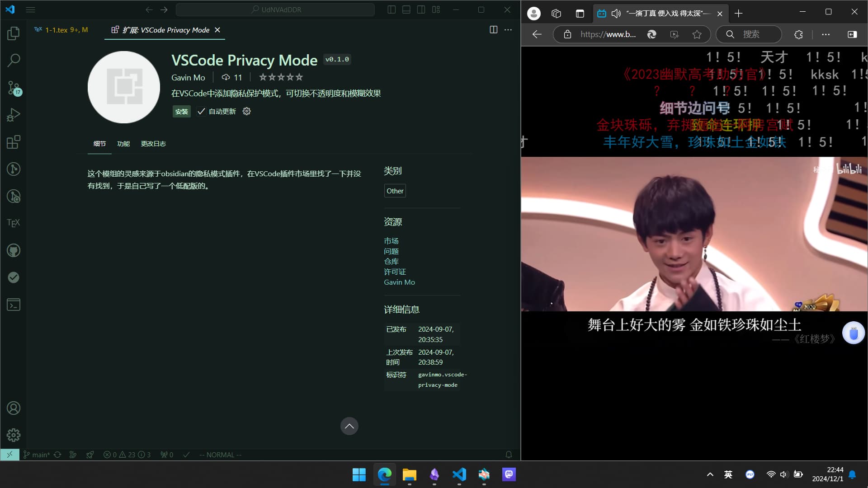Open File Explorer from the taskbar

[409, 474]
